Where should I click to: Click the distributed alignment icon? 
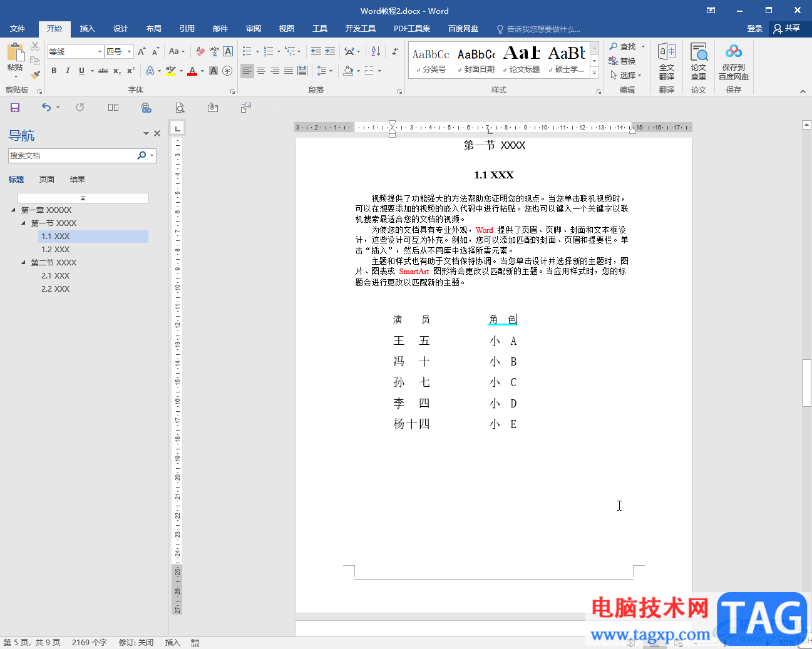(302, 71)
